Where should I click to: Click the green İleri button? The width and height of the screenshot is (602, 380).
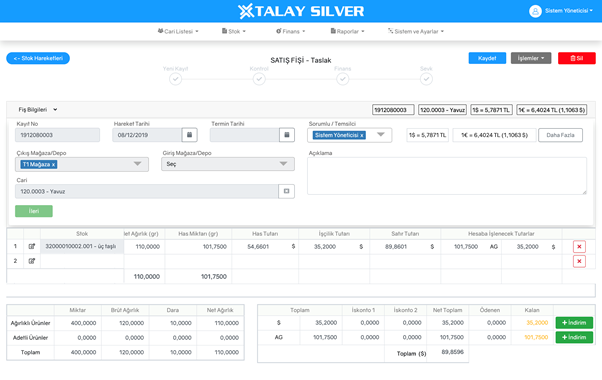(x=34, y=211)
